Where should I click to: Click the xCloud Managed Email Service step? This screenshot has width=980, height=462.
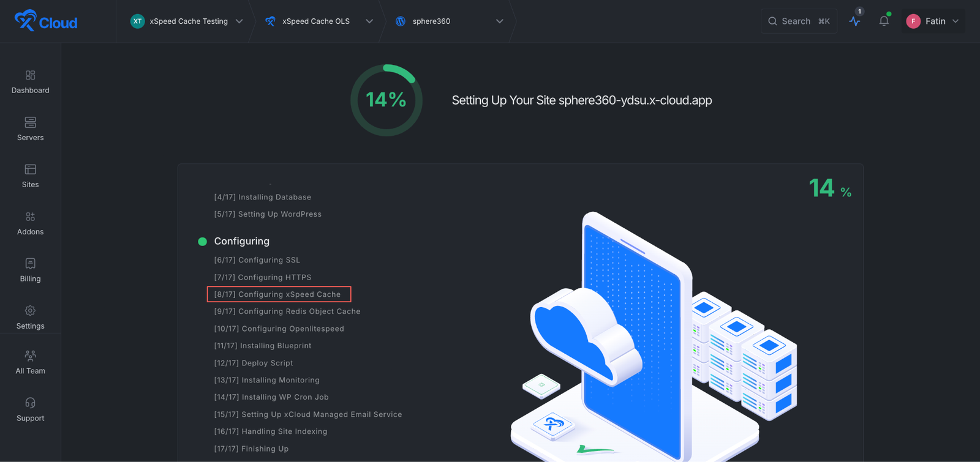click(x=308, y=414)
